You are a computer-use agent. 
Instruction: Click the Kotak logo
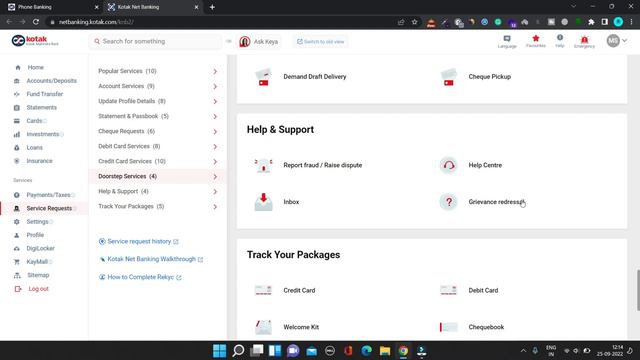(x=35, y=41)
